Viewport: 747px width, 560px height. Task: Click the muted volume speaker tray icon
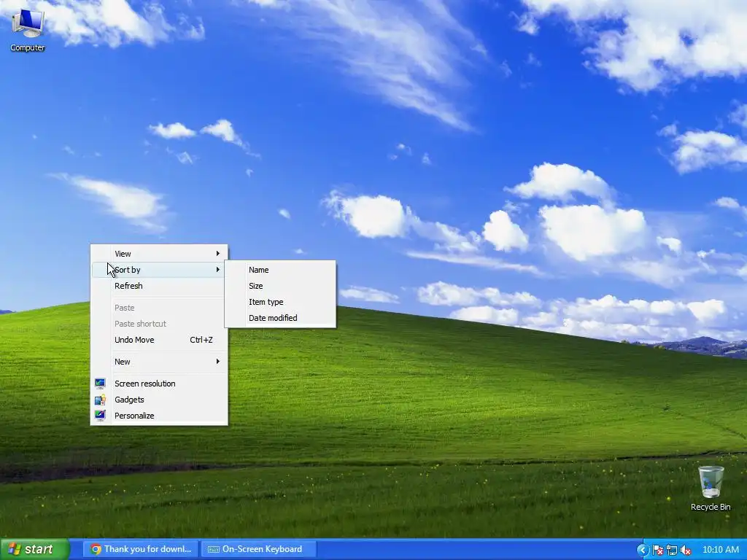click(x=686, y=550)
